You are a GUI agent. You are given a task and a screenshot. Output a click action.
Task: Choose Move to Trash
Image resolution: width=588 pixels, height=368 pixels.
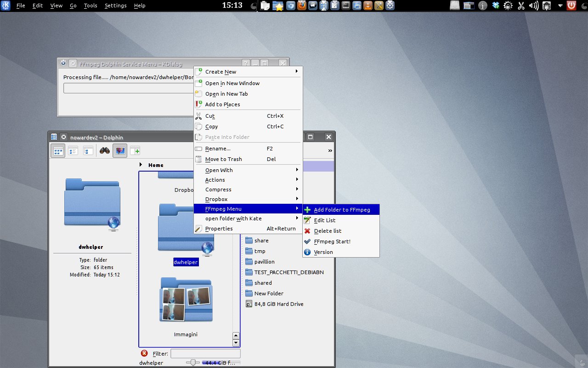pyautogui.click(x=248, y=159)
